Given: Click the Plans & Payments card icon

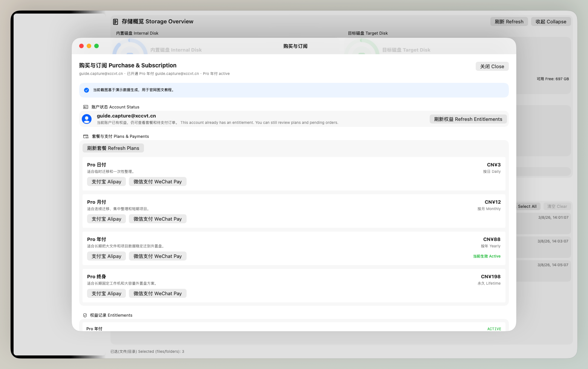Looking at the screenshot, I should tap(86, 136).
